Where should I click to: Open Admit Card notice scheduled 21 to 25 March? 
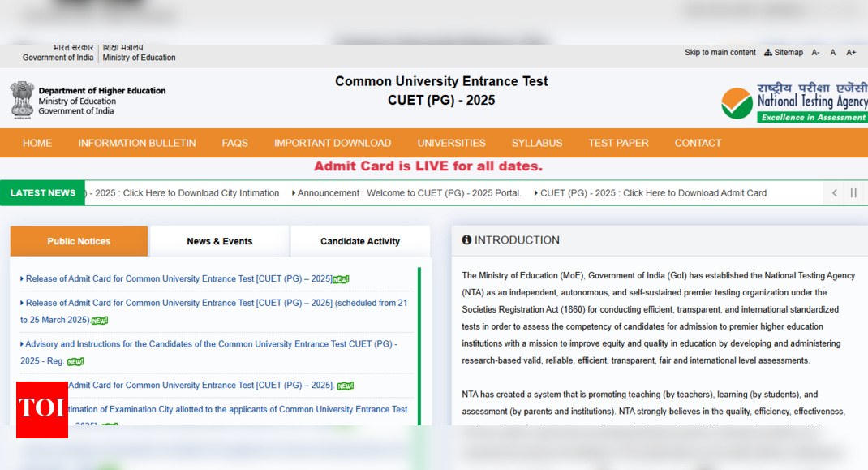click(x=213, y=312)
